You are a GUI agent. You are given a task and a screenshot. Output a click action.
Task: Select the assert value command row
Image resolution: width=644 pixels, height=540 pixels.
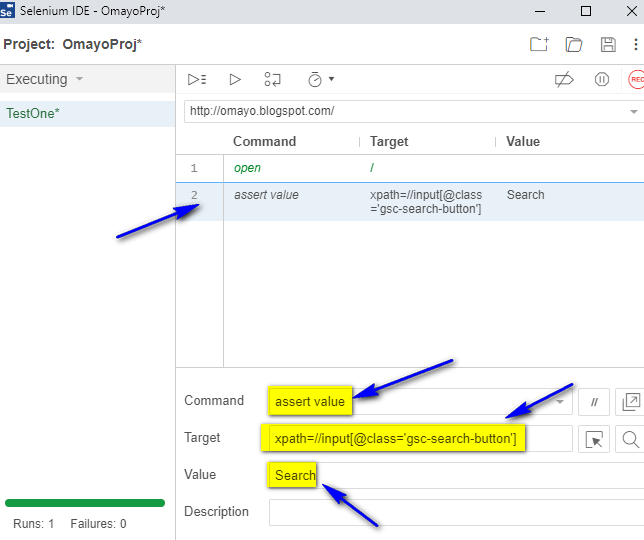(410, 202)
